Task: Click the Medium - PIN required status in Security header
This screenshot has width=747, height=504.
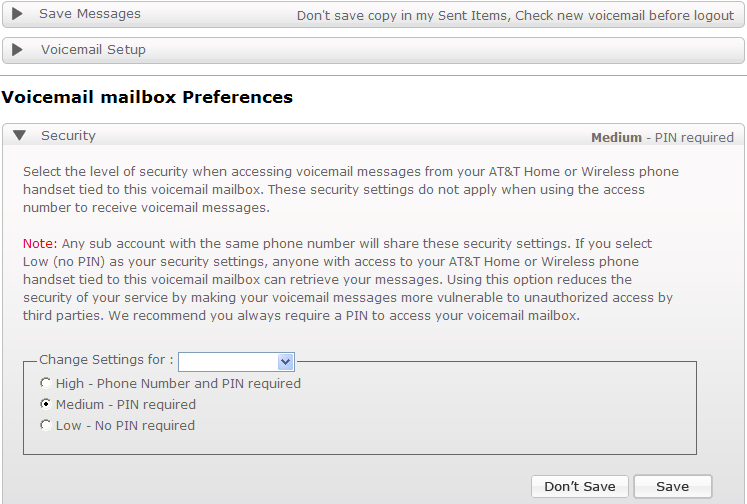Action: [x=662, y=138]
